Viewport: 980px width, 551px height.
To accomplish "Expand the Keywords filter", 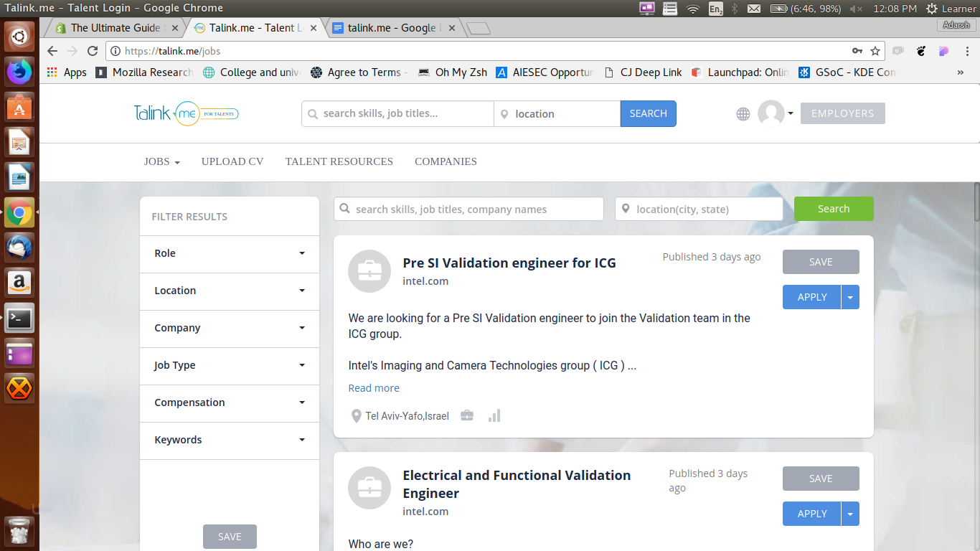I will tap(230, 440).
